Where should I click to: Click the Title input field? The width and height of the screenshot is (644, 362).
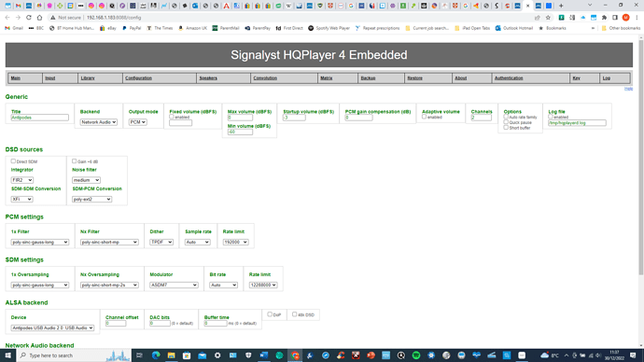tap(40, 118)
